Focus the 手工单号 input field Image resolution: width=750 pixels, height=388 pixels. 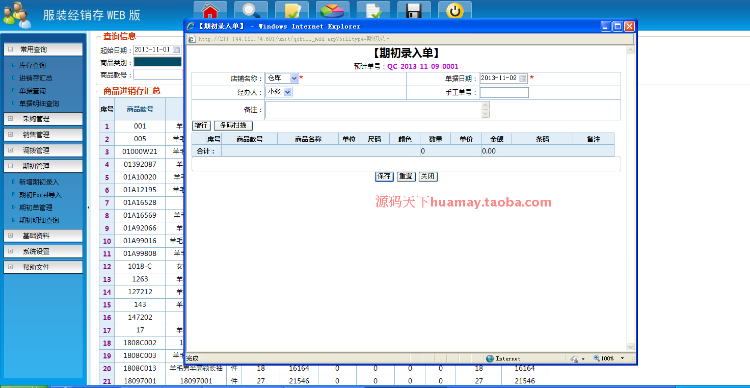[x=504, y=92]
